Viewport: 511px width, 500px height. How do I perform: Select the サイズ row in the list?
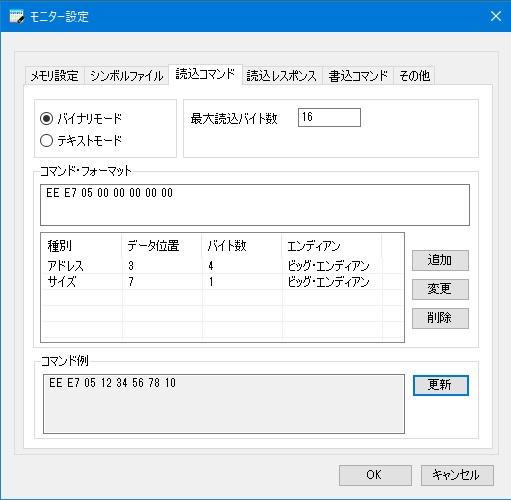click(x=222, y=282)
